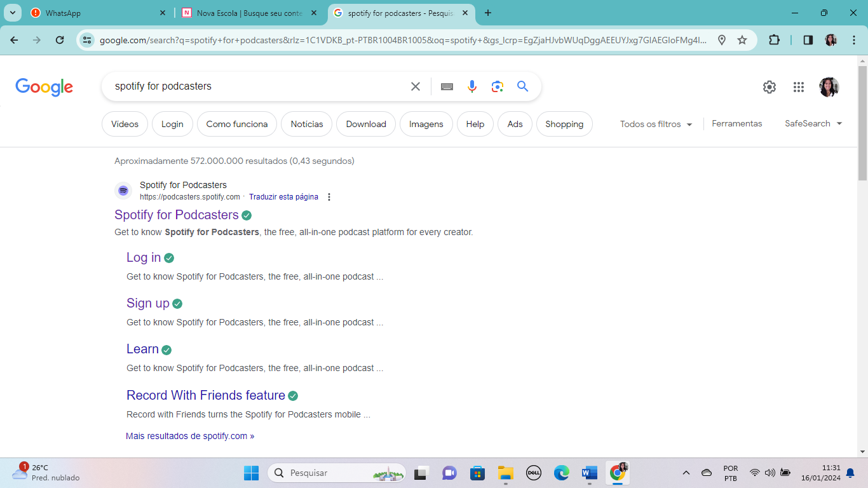Click the page vertical scrollbar thumb
The image size is (868, 488).
tap(862, 123)
